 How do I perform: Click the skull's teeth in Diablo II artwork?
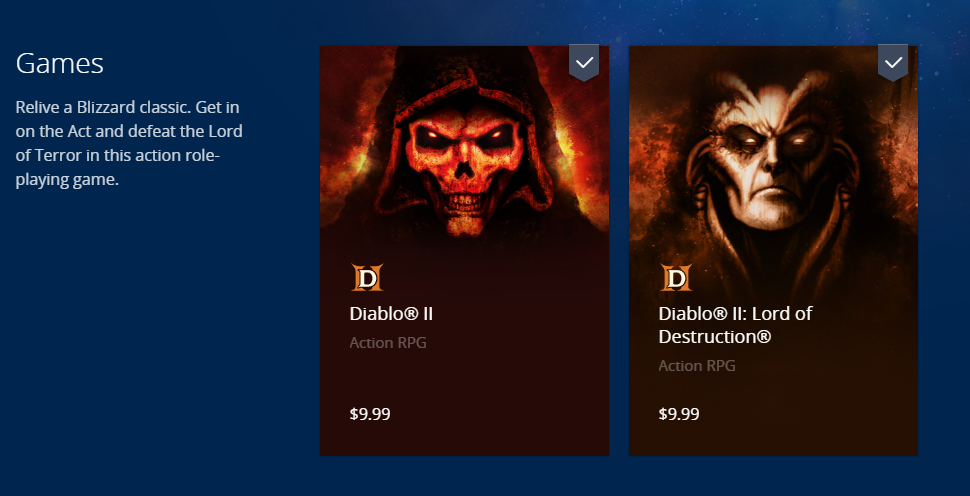pyautogui.click(x=465, y=202)
